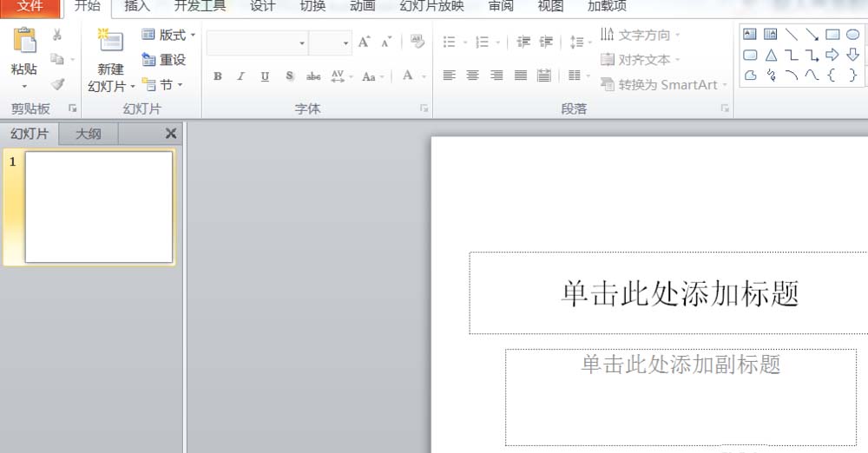Click the Cut scissors icon
868x453 pixels.
(57, 35)
